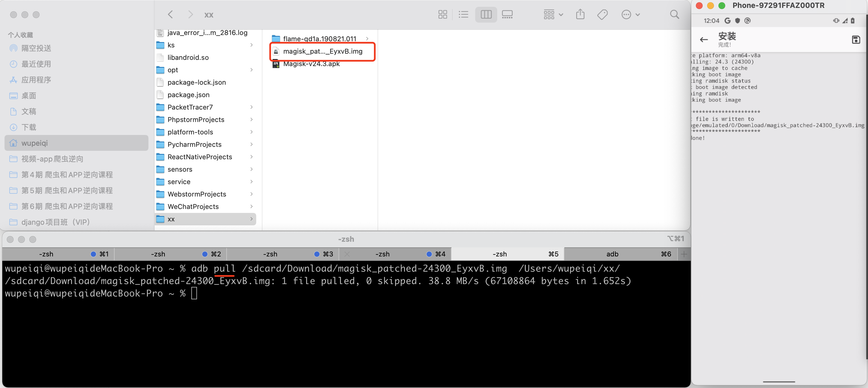Save the Magisk install log
Image resolution: width=868 pixels, height=388 pixels.
tap(856, 40)
